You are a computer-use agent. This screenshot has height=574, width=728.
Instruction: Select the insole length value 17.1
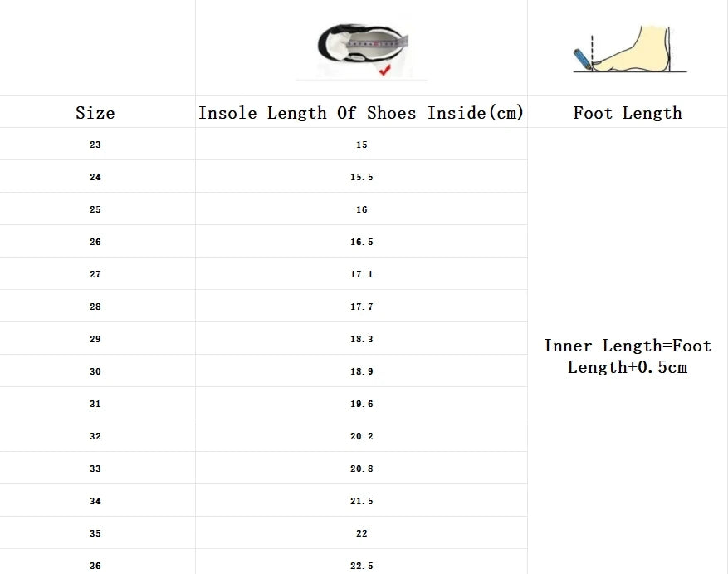click(x=362, y=274)
